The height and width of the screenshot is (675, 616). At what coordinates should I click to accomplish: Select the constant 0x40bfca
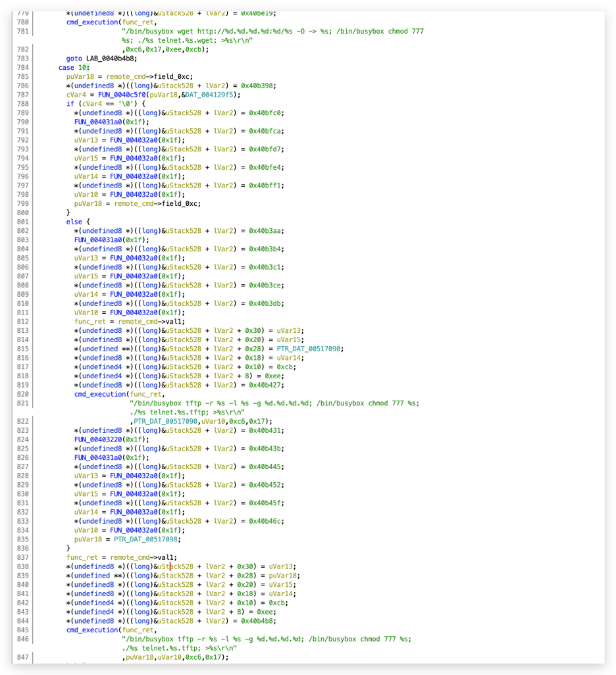pyautogui.click(x=265, y=131)
